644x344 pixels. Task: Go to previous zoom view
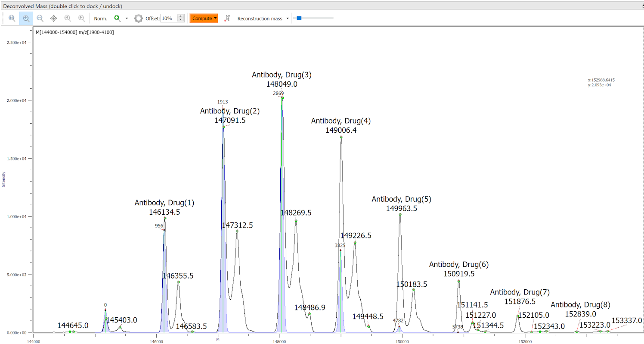point(68,19)
